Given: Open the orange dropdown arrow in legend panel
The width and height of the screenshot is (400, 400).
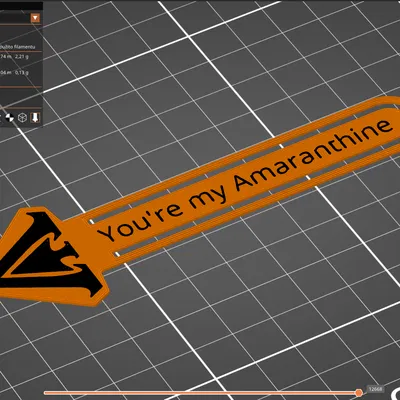Looking at the screenshot, I should click(x=35, y=18).
